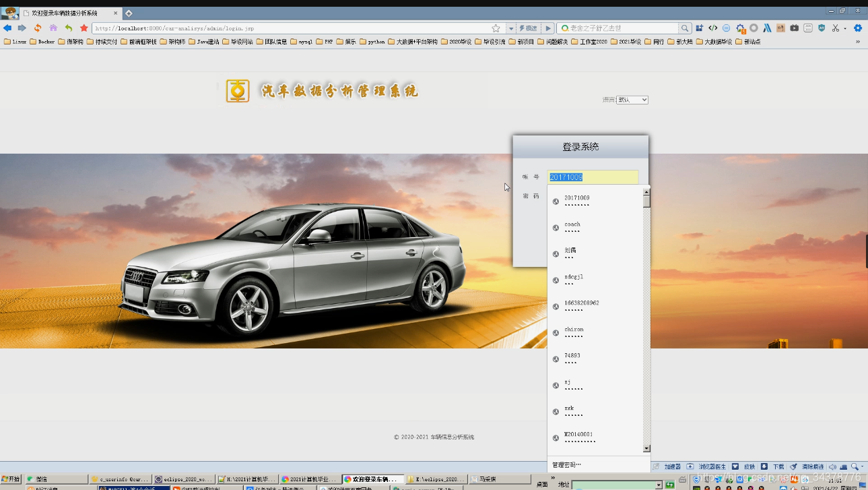
Task: Expand the bookmarks bar overflow chevron
Action: click(x=858, y=42)
